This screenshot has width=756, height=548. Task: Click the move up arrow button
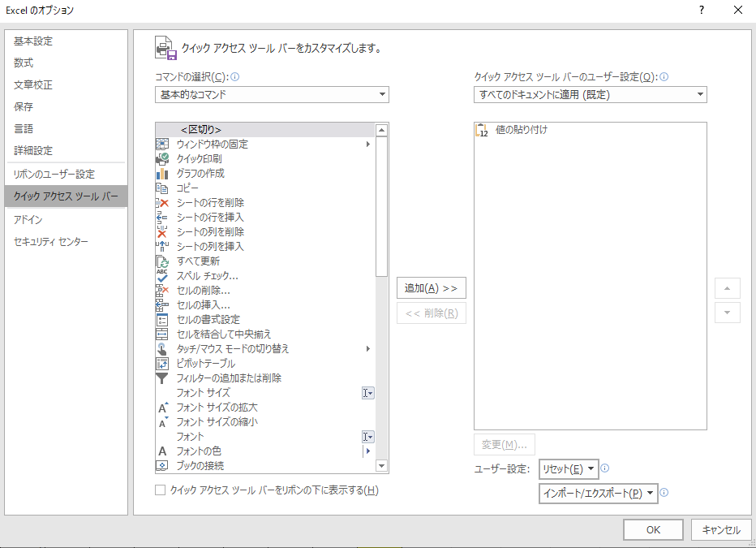[x=727, y=288]
